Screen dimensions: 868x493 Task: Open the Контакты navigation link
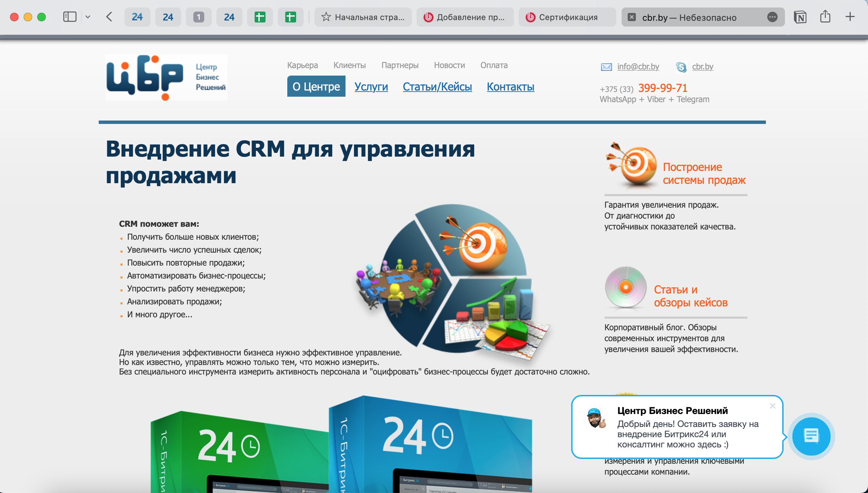coord(511,87)
